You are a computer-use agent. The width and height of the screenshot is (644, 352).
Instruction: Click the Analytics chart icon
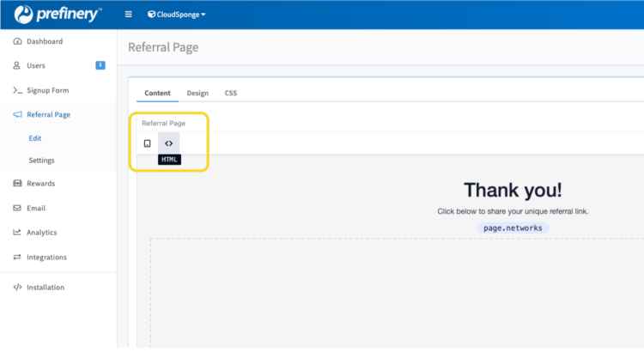[17, 232]
